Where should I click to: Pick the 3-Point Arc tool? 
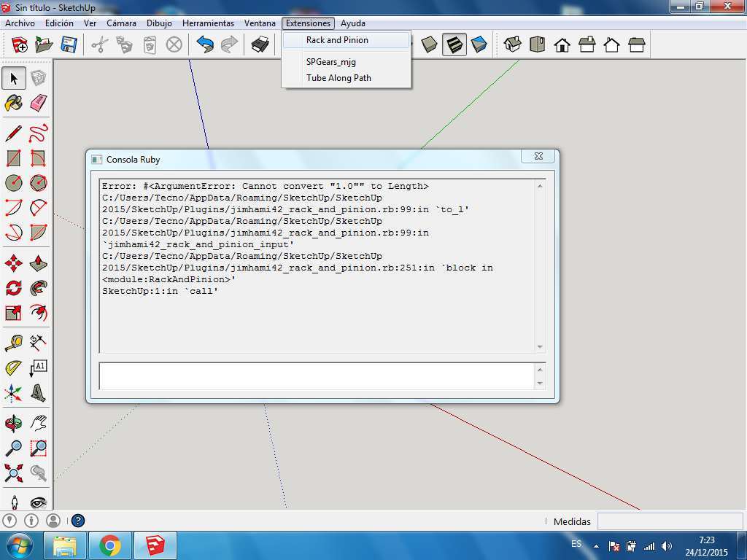point(14,233)
